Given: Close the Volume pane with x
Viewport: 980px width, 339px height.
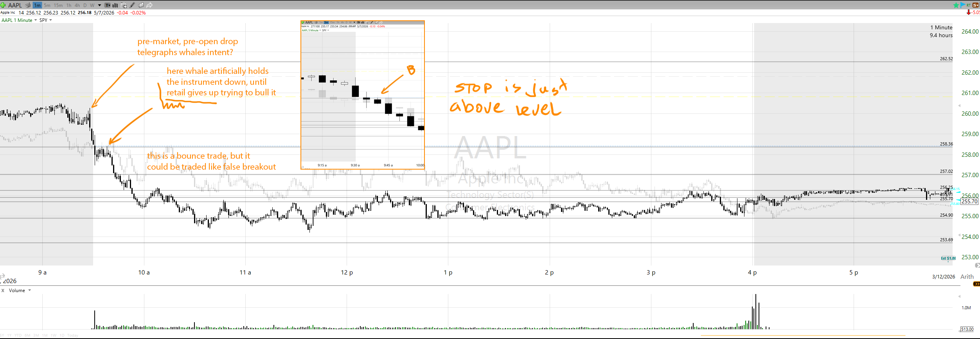Looking at the screenshot, I should tap(3, 290).
